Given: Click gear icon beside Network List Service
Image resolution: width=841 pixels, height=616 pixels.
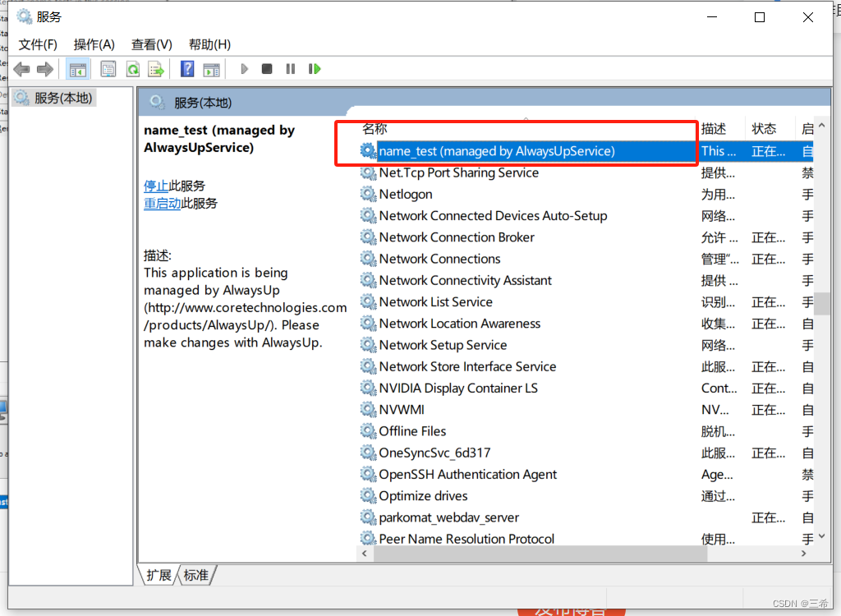Looking at the screenshot, I should click(368, 301).
